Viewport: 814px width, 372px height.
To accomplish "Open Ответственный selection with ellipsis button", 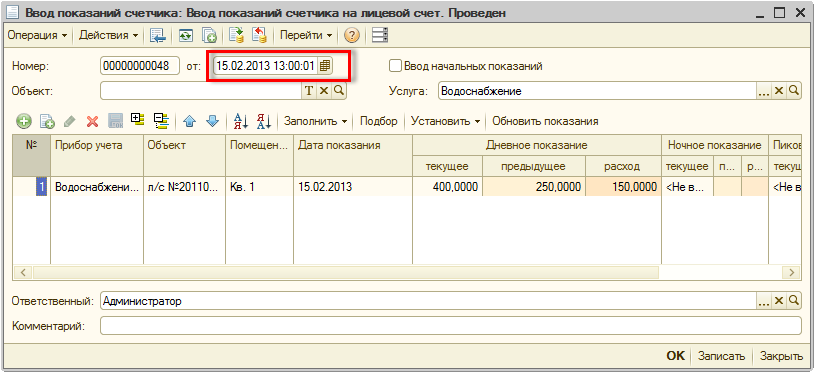I will pos(763,300).
